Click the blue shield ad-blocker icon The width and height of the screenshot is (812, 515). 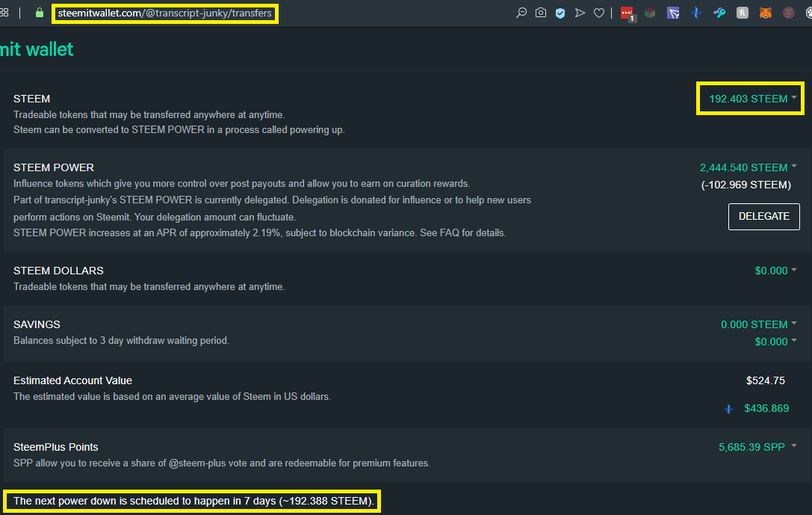[x=560, y=13]
